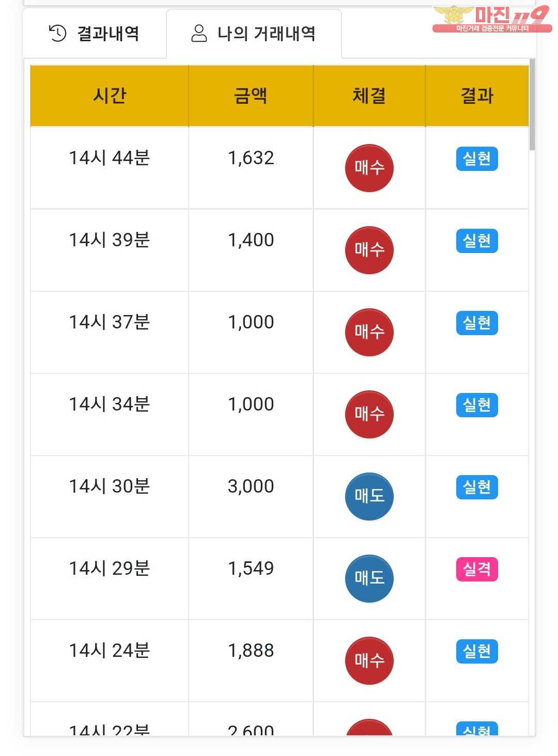Switch to the 나의 거래내역 tab
The height and width of the screenshot is (756, 558).
254,34
